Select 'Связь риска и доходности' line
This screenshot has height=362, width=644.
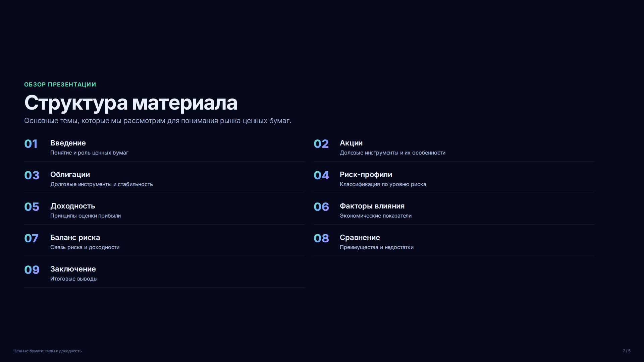click(x=85, y=247)
